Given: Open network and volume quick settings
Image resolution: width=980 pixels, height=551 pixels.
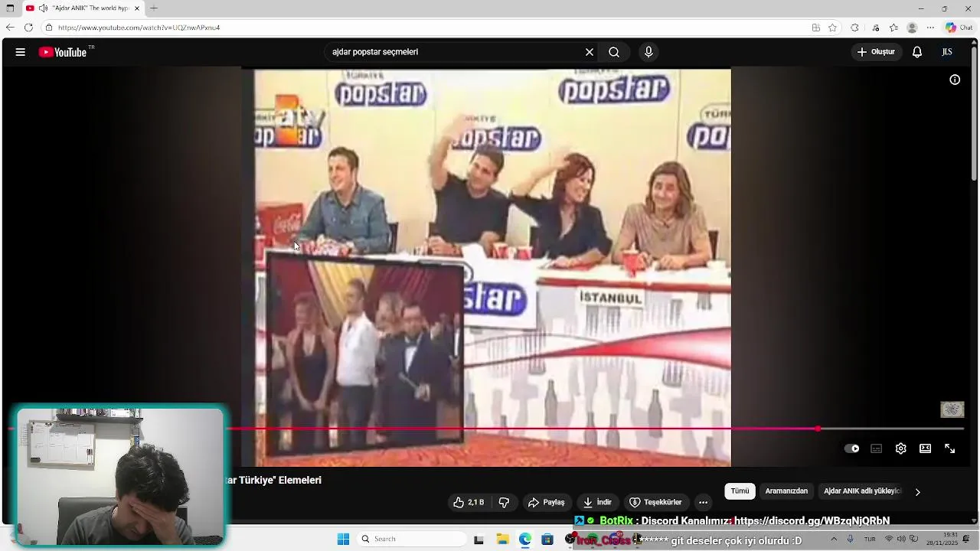Looking at the screenshot, I should [901, 539].
